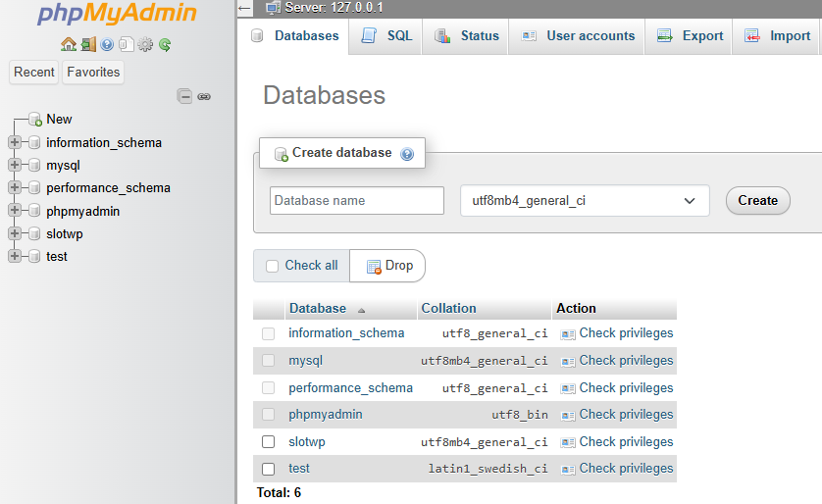The image size is (822, 504).
Task: Switch to the Databases tab
Action: (x=295, y=36)
